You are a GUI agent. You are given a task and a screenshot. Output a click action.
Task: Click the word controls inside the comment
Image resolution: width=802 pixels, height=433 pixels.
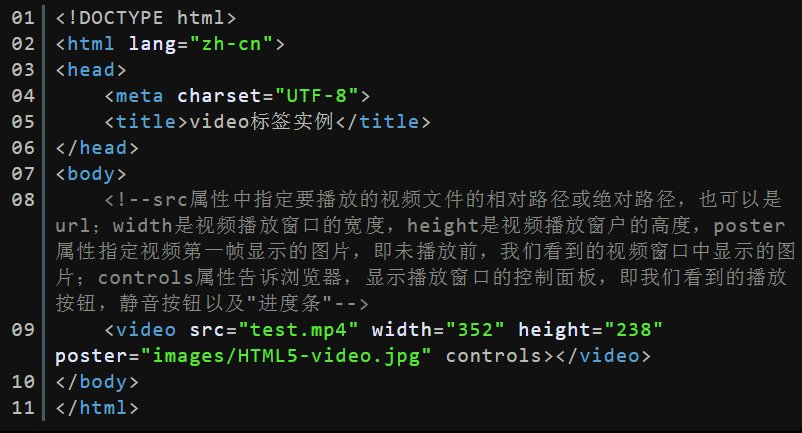146,278
